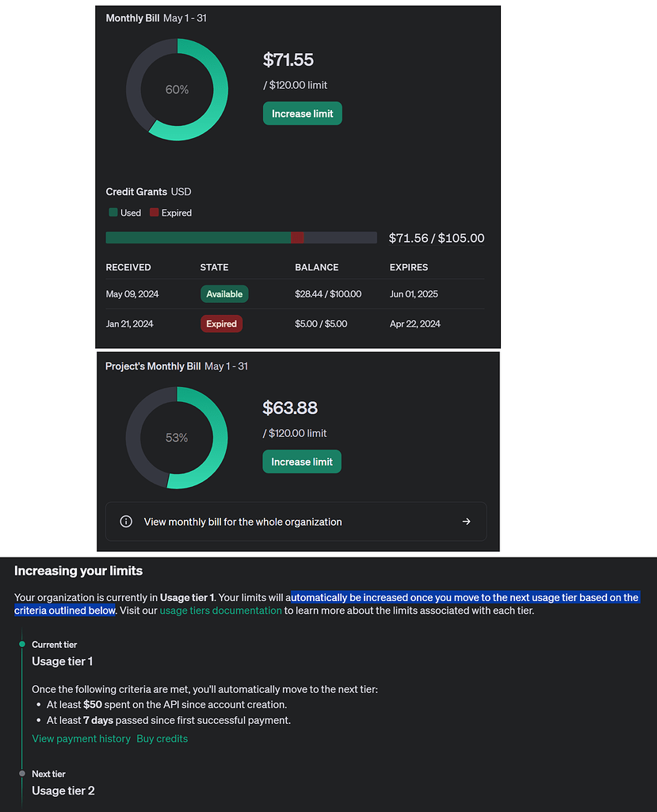657x812 pixels.
Task: Expand the Usage tier 2 section
Action: (63, 790)
